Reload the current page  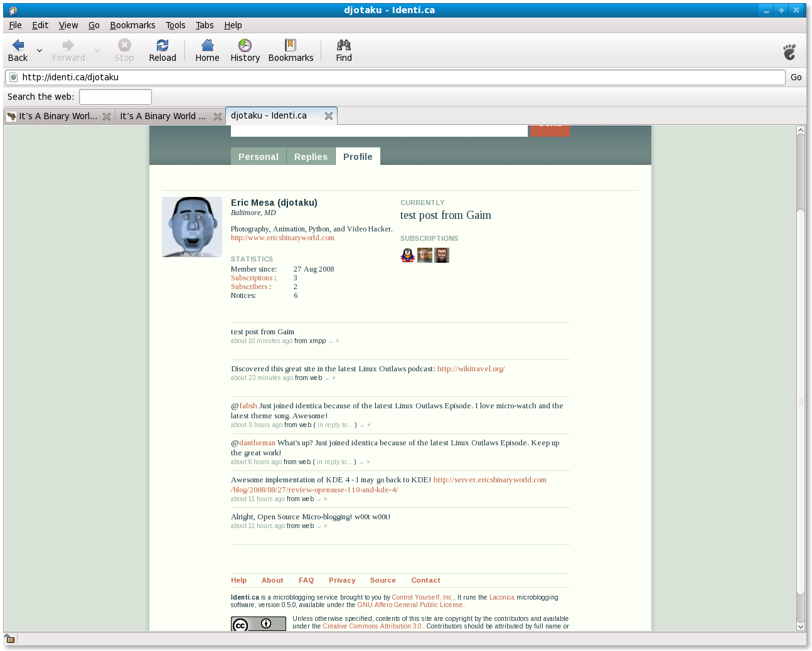tap(163, 50)
